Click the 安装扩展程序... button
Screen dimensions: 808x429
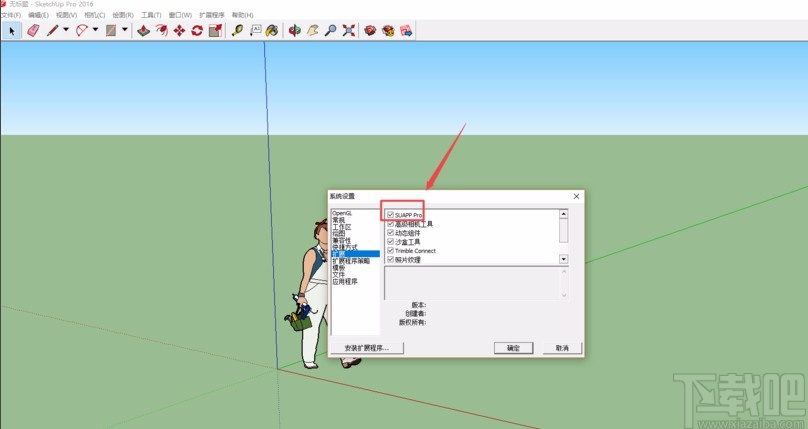pos(367,348)
